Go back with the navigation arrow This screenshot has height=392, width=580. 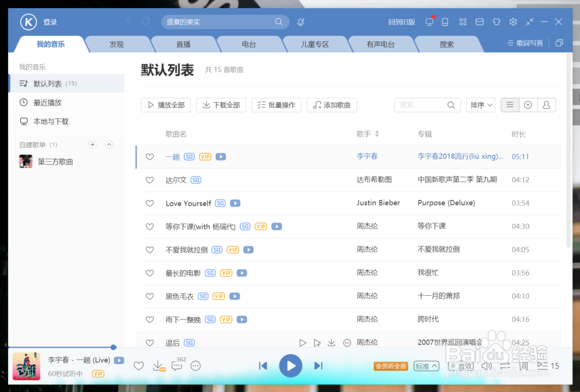tap(129, 21)
